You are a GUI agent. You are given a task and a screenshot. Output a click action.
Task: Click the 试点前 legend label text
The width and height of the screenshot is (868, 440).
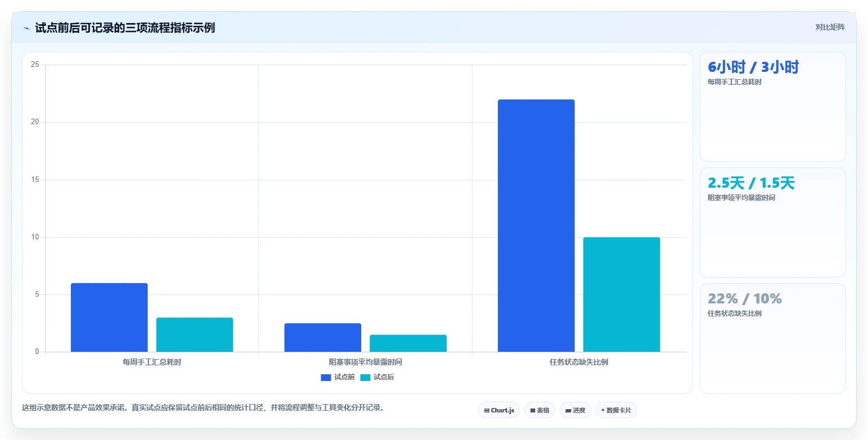pyautogui.click(x=344, y=377)
